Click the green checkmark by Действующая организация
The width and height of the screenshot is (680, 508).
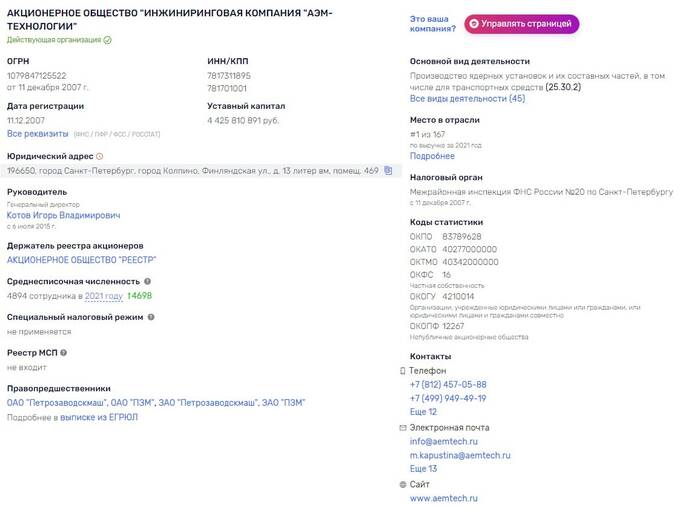tap(108, 40)
